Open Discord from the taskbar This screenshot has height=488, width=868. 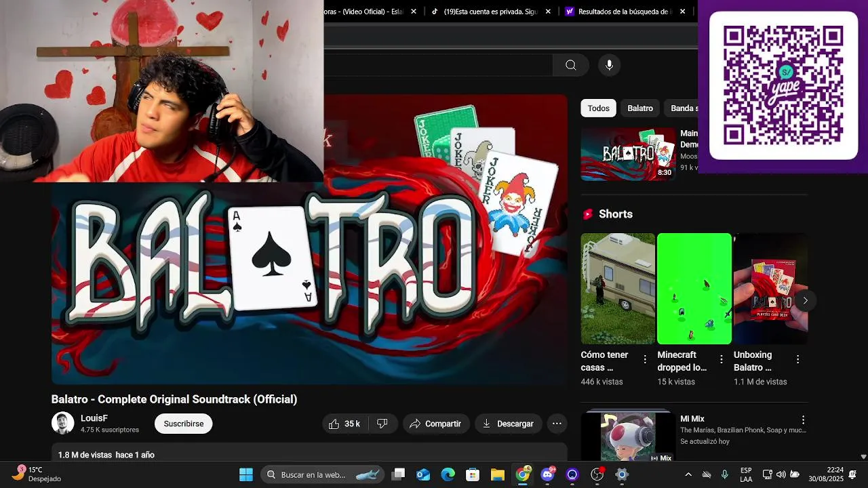pos(547,474)
